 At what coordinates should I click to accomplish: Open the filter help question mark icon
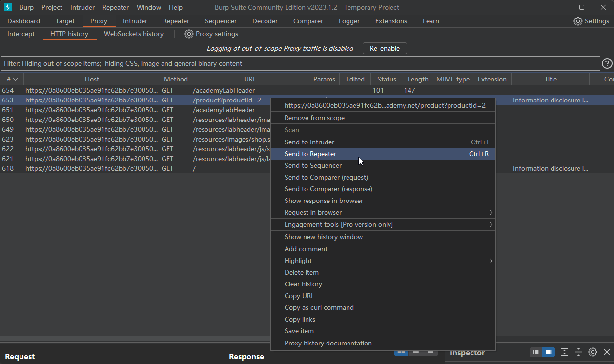pos(607,63)
